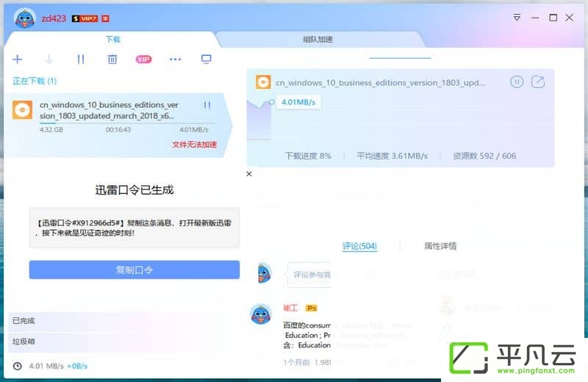588x382 pixels.
Task: Click the red annual badge beside VIP7
Action: tap(105, 19)
